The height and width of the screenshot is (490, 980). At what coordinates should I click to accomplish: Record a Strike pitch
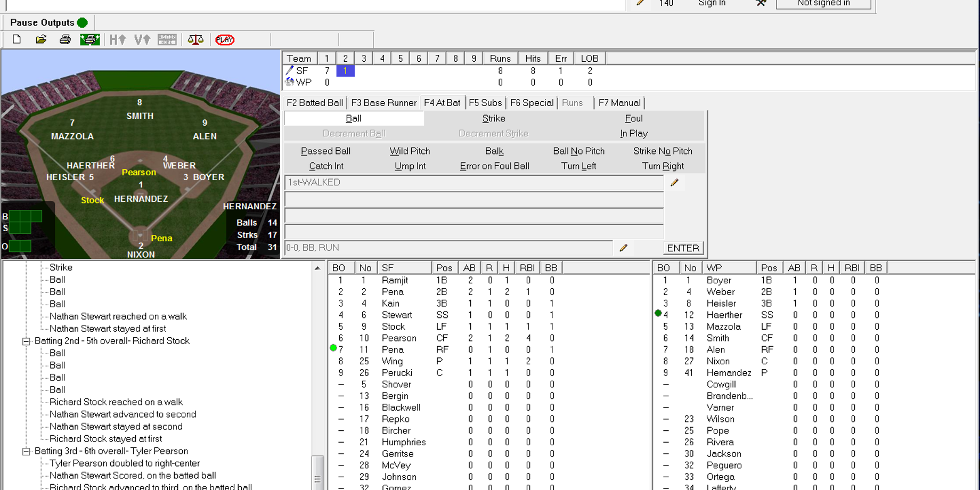pos(494,118)
